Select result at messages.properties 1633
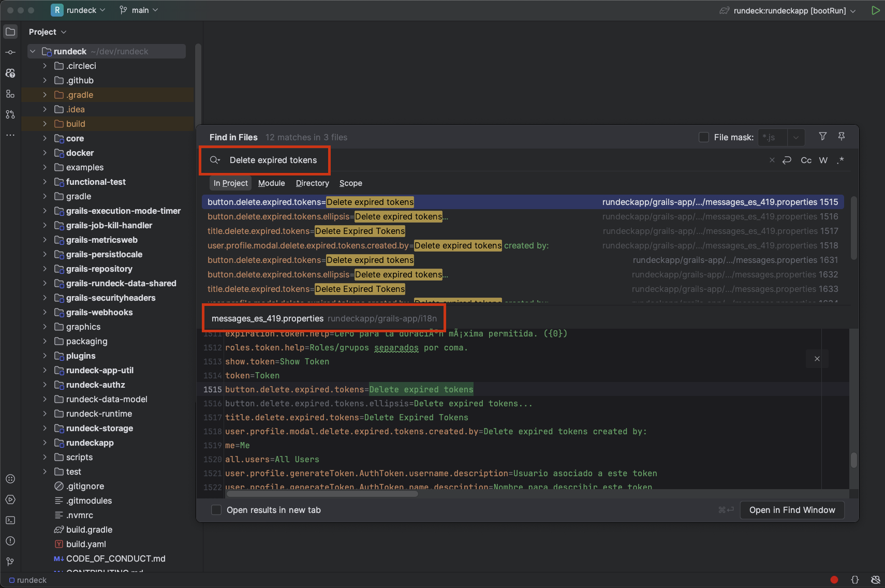This screenshot has height=588, width=885. coord(523,289)
